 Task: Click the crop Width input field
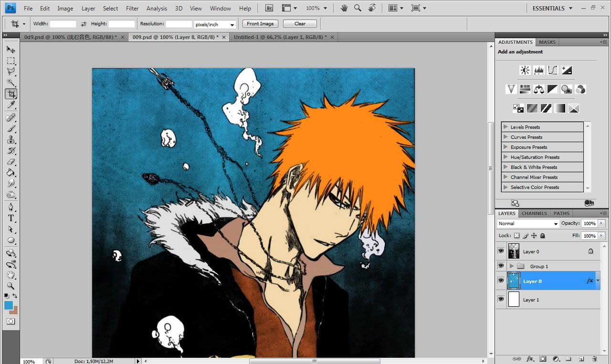click(63, 24)
